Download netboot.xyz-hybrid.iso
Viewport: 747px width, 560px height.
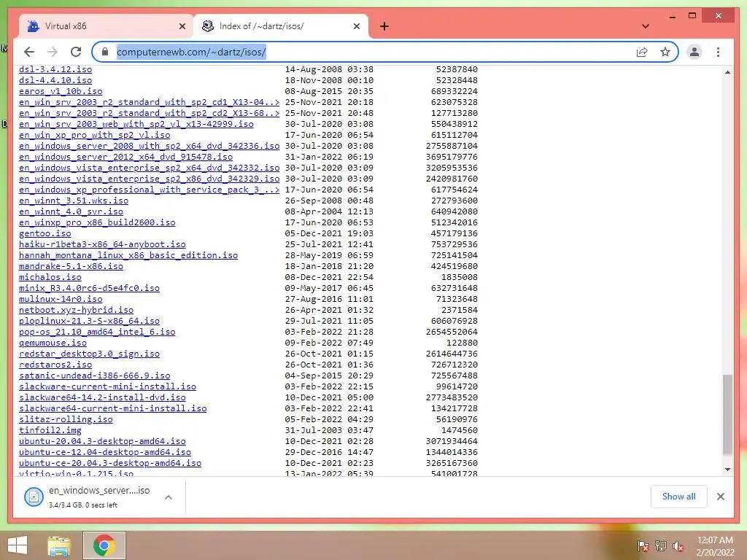tap(76, 311)
